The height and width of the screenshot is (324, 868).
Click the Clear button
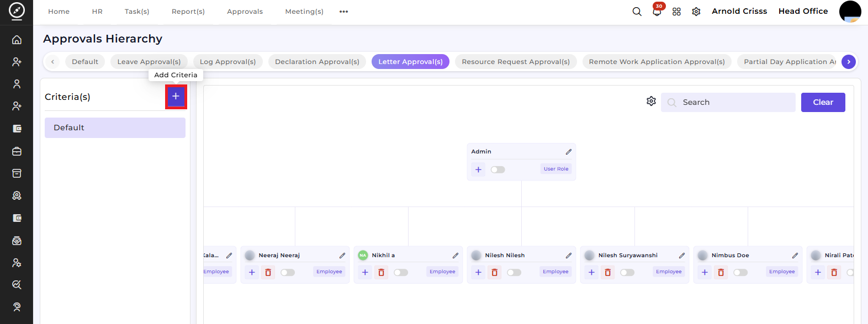click(823, 102)
